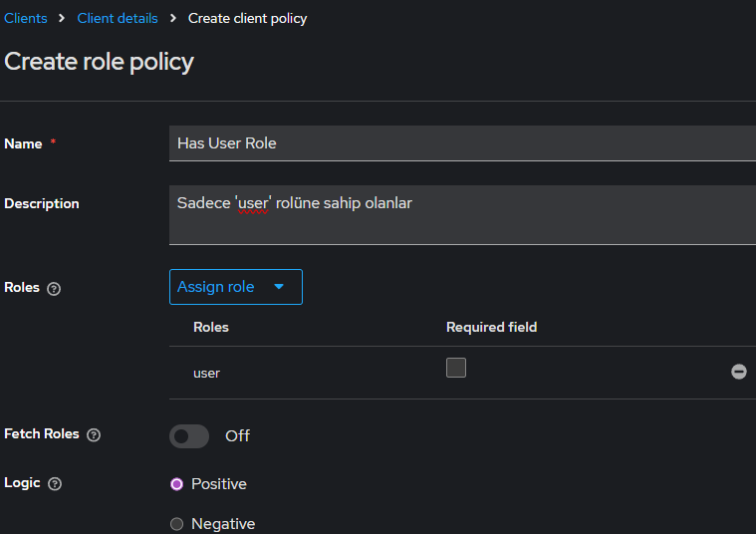756x534 pixels.
Task: Click the Required field column header
Action: (x=491, y=327)
